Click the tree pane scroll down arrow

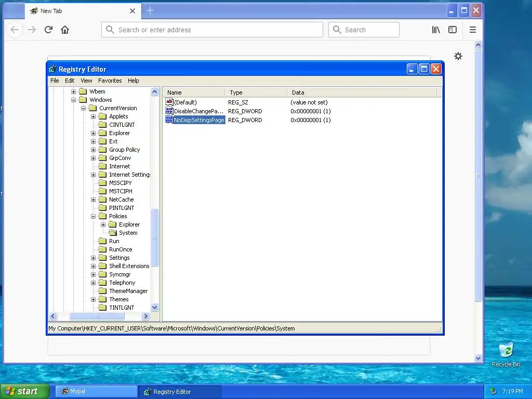pyautogui.click(x=154, y=308)
